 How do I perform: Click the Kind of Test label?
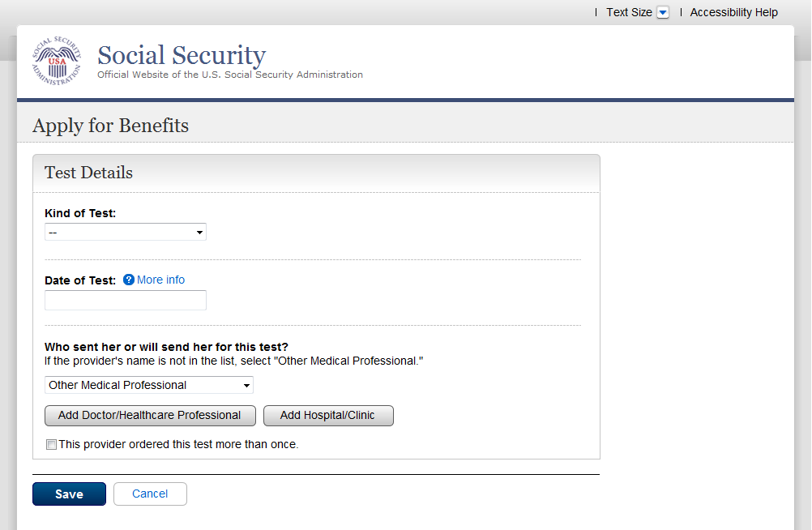click(x=80, y=214)
